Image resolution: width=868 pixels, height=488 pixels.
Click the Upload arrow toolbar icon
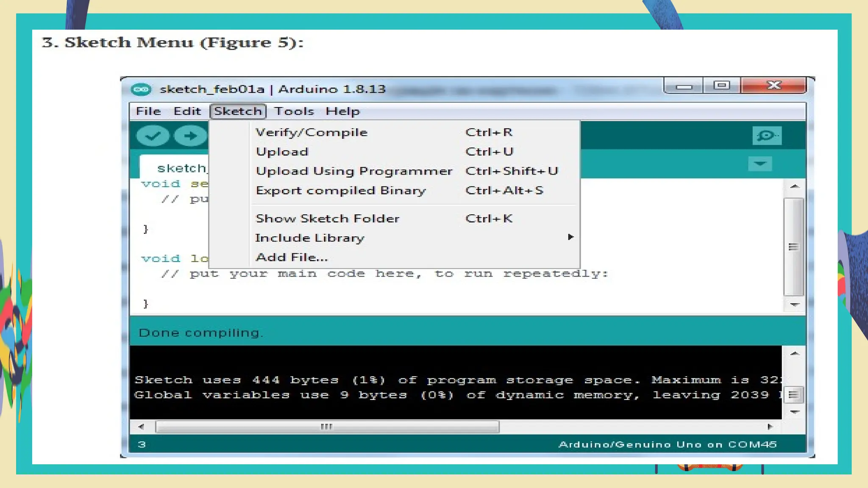(190, 136)
